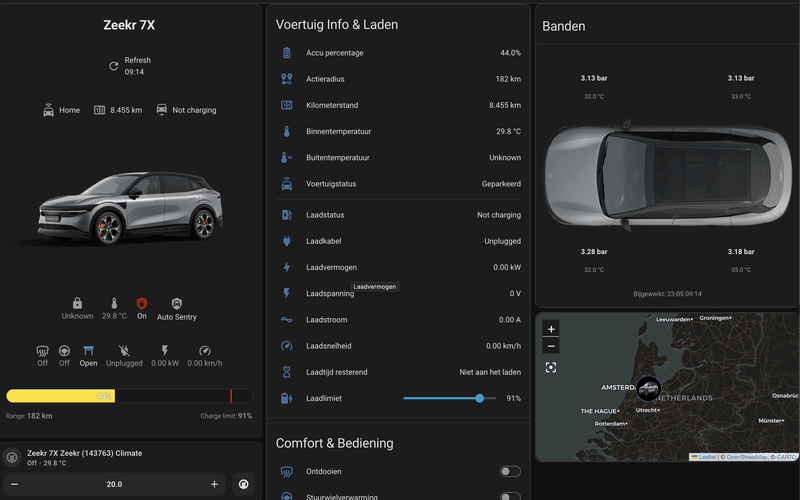This screenshot has height=500, width=800.
Task: Click the Niet aan het laden value
Action: (490, 372)
